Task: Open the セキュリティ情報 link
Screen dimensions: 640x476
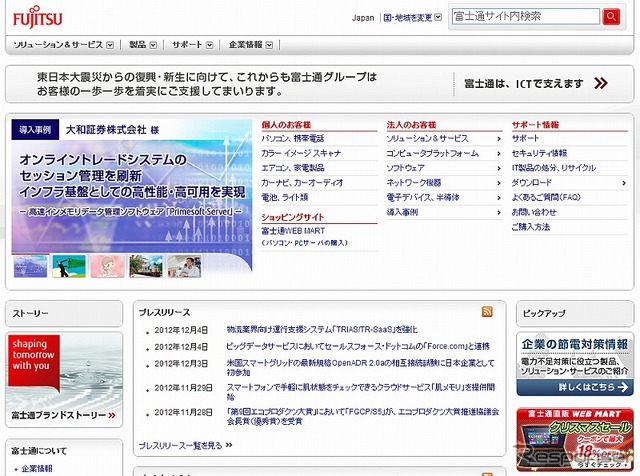Action: [539, 153]
